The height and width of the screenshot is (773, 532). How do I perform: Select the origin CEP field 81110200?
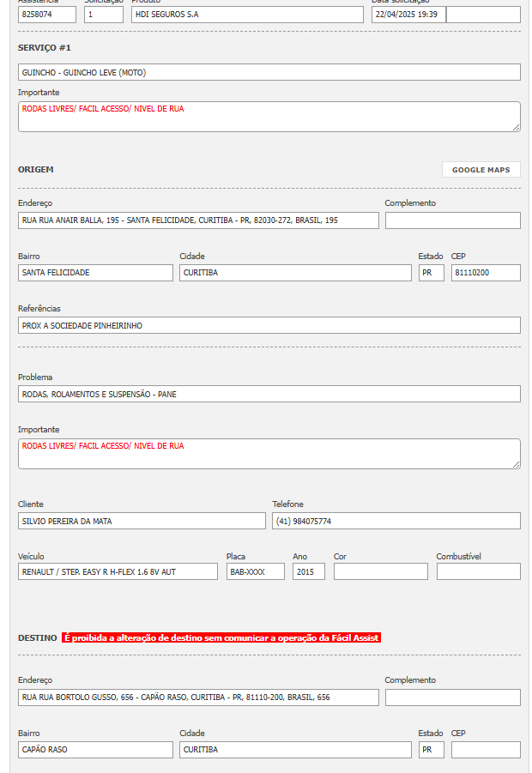(x=485, y=273)
